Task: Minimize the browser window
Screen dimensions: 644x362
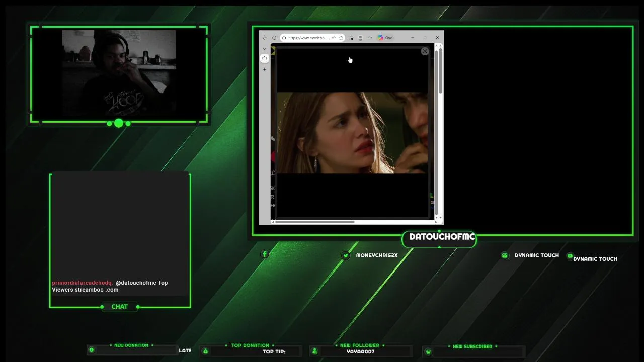Action: (x=413, y=37)
